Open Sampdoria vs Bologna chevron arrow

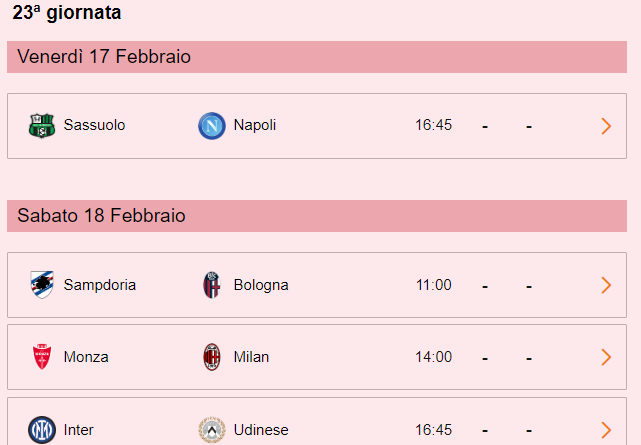point(606,285)
